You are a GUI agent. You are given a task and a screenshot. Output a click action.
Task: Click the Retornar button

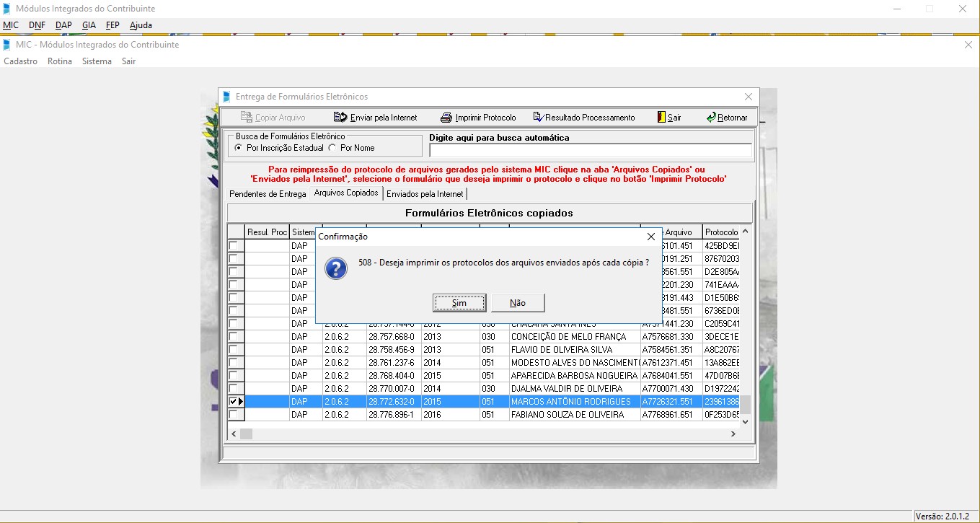click(727, 118)
